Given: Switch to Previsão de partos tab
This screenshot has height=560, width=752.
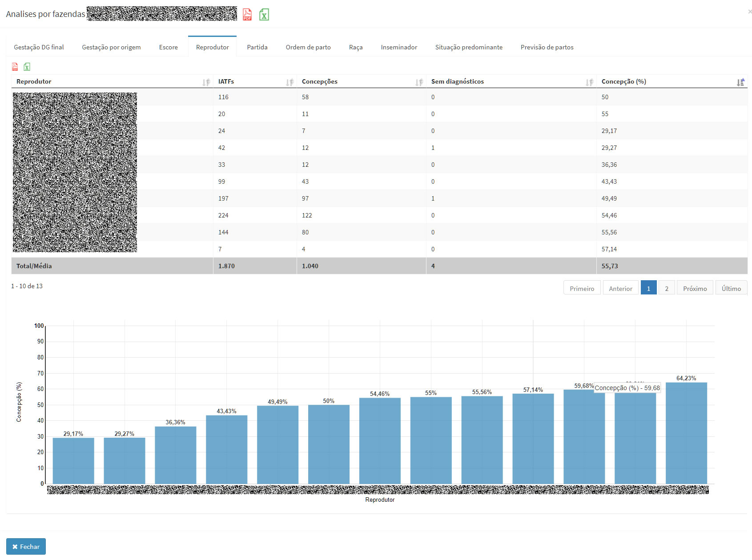Looking at the screenshot, I should (x=547, y=47).
